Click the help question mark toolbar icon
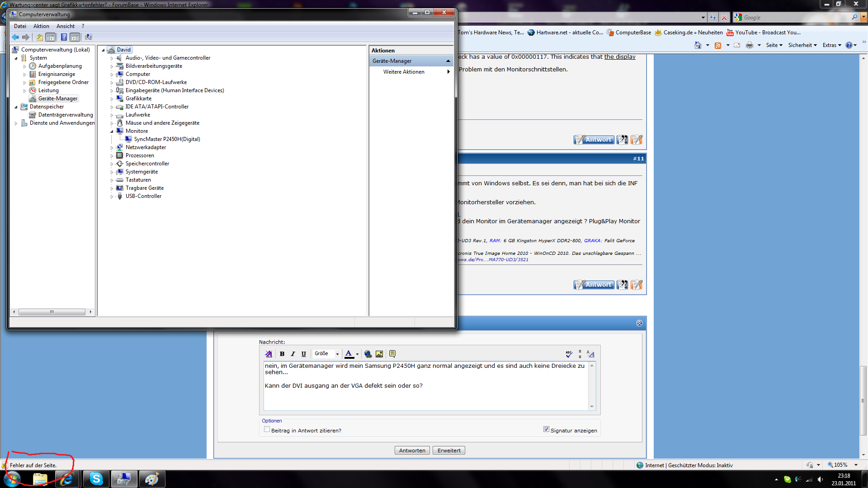The height and width of the screenshot is (488, 868). [64, 37]
